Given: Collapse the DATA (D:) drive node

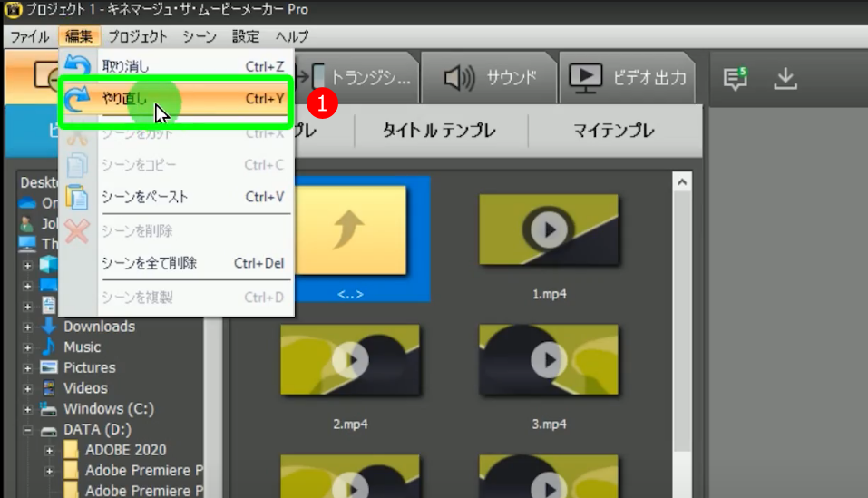Looking at the screenshot, I should (x=28, y=430).
